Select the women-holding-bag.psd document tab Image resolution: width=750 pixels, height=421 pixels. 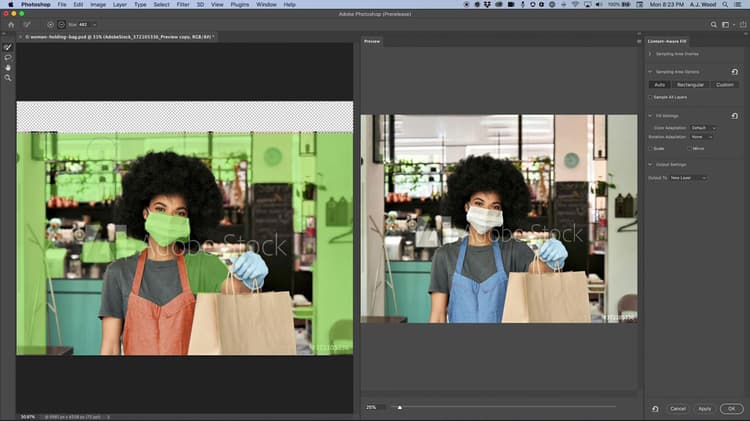120,37
